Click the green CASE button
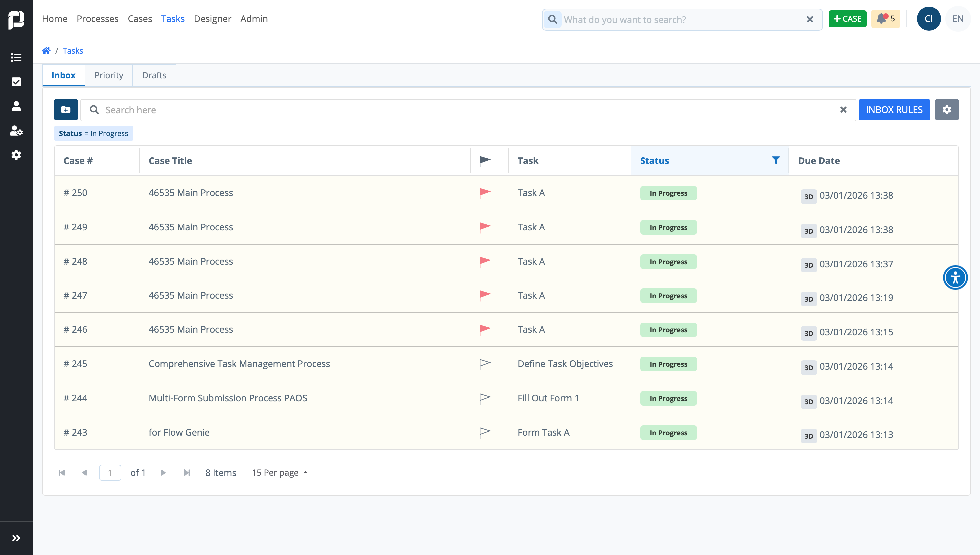The height and width of the screenshot is (555, 980). pos(847,19)
